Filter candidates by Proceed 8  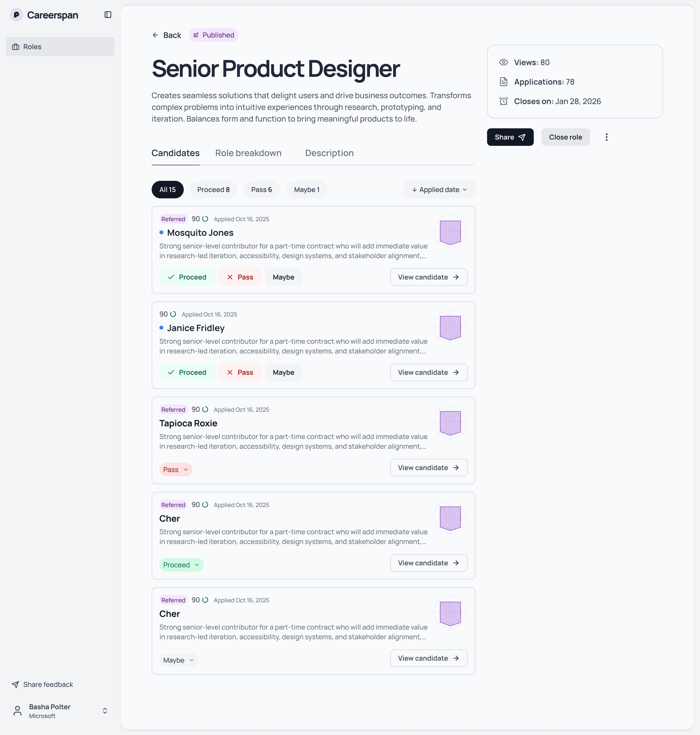click(213, 190)
